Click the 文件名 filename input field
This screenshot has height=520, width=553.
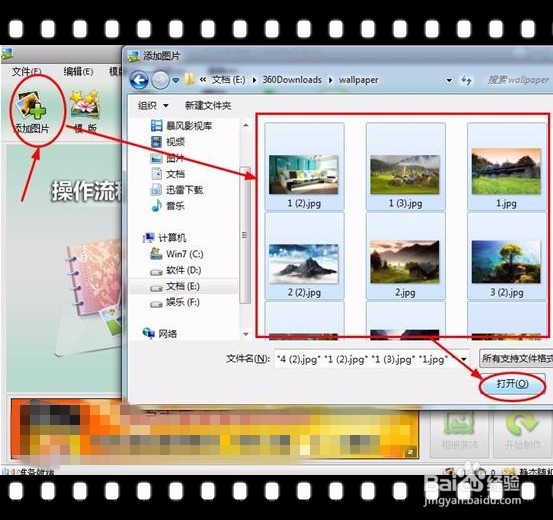[366, 359]
